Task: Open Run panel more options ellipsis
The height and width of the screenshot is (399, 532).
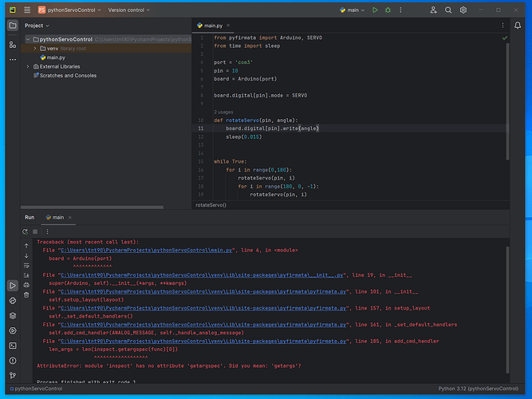Action: point(47,231)
